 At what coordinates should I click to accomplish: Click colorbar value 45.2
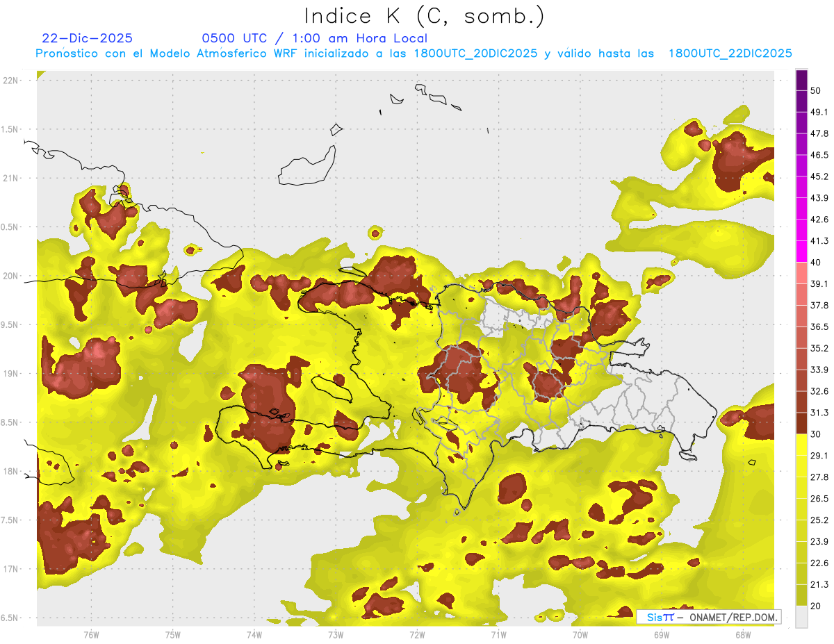[819, 176]
